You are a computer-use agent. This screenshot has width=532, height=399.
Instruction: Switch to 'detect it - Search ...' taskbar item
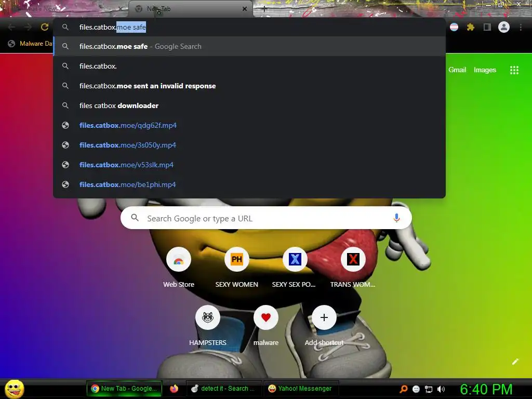[223, 389]
